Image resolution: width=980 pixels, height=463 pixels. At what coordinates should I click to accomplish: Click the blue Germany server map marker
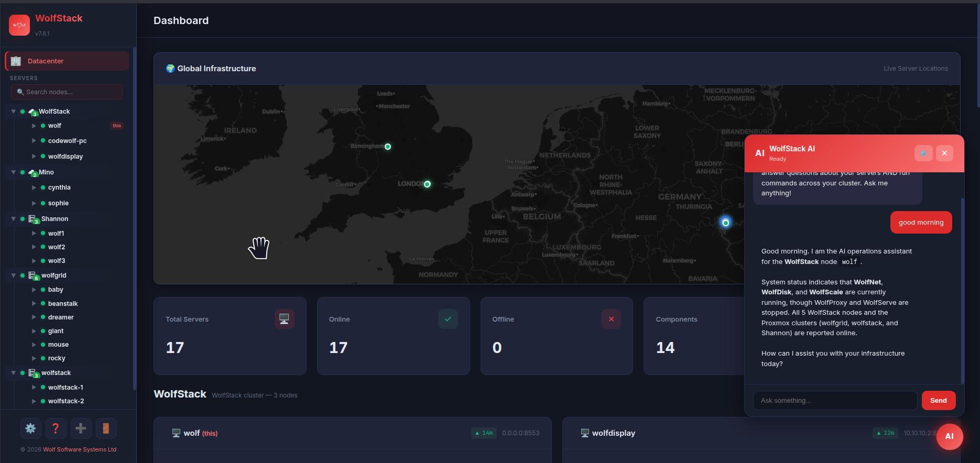pyautogui.click(x=725, y=223)
